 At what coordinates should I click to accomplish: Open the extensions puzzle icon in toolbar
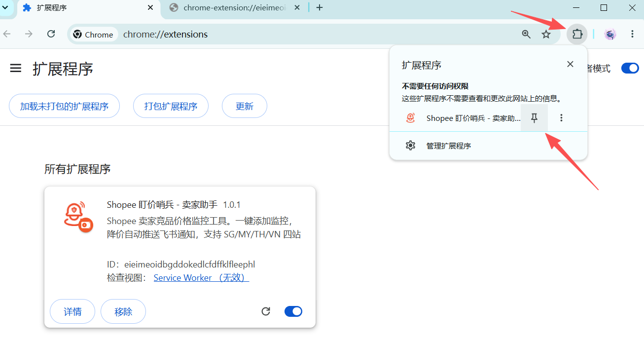(577, 34)
